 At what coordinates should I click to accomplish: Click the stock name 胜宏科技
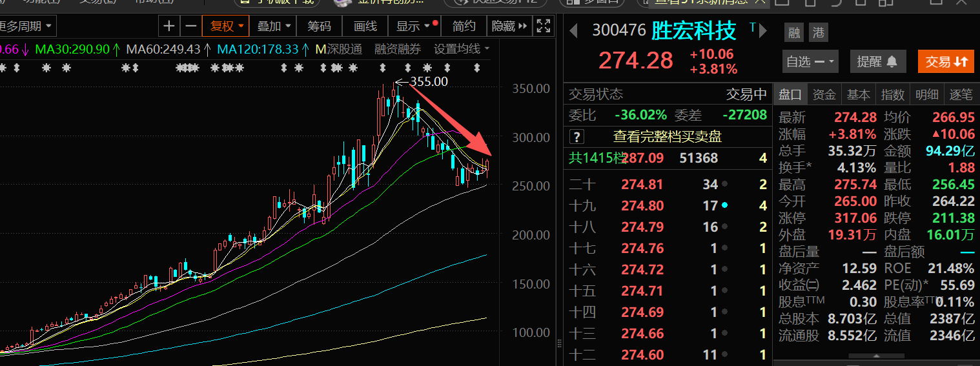694,30
